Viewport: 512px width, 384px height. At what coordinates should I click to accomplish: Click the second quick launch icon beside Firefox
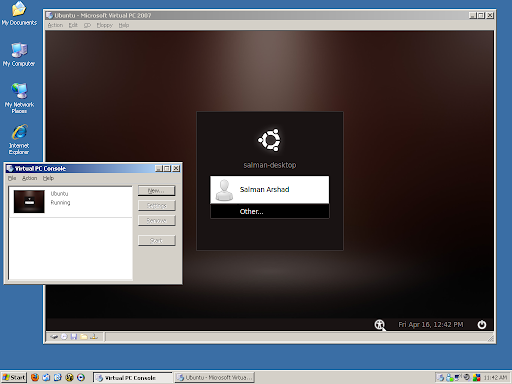coord(46,377)
